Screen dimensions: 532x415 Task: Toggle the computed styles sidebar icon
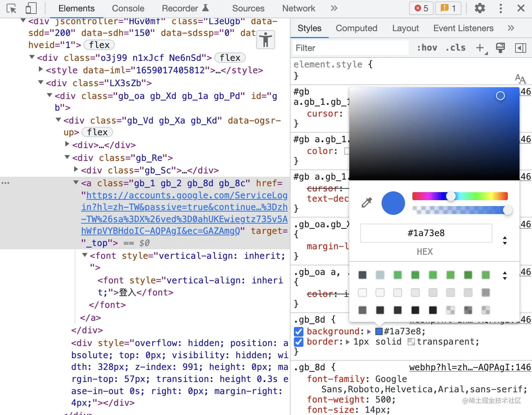click(521, 48)
